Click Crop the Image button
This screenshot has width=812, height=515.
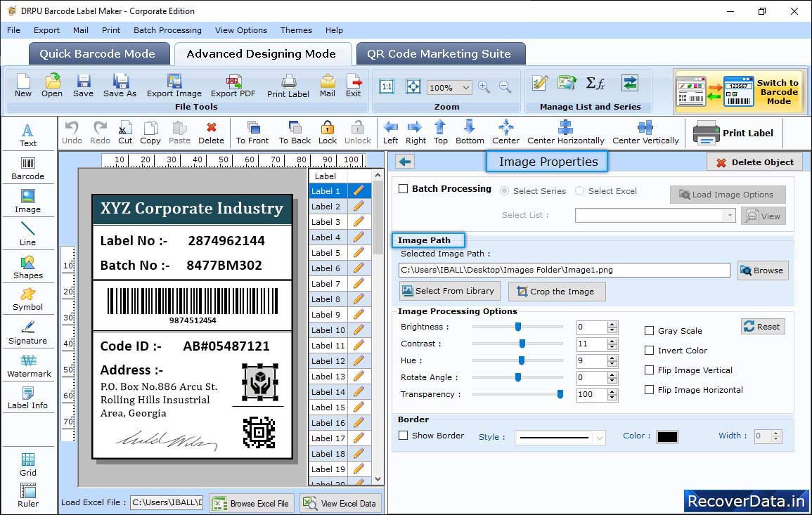[557, 292]
